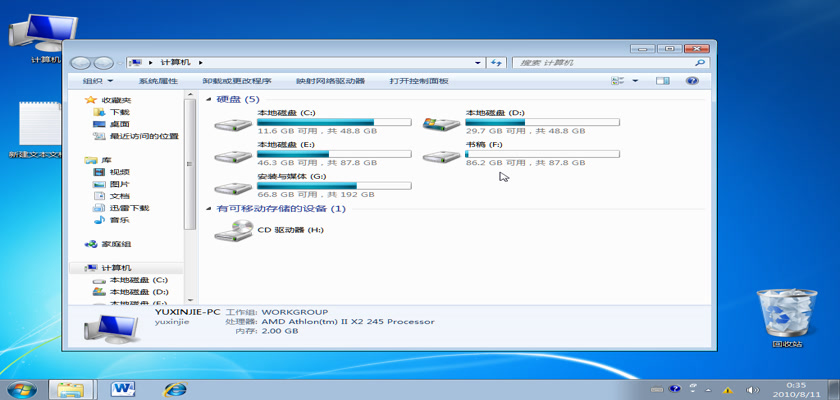Open the 组织 dropdown menu
Image resolution: width=840 pixels, height=400 pixels.
97,81
